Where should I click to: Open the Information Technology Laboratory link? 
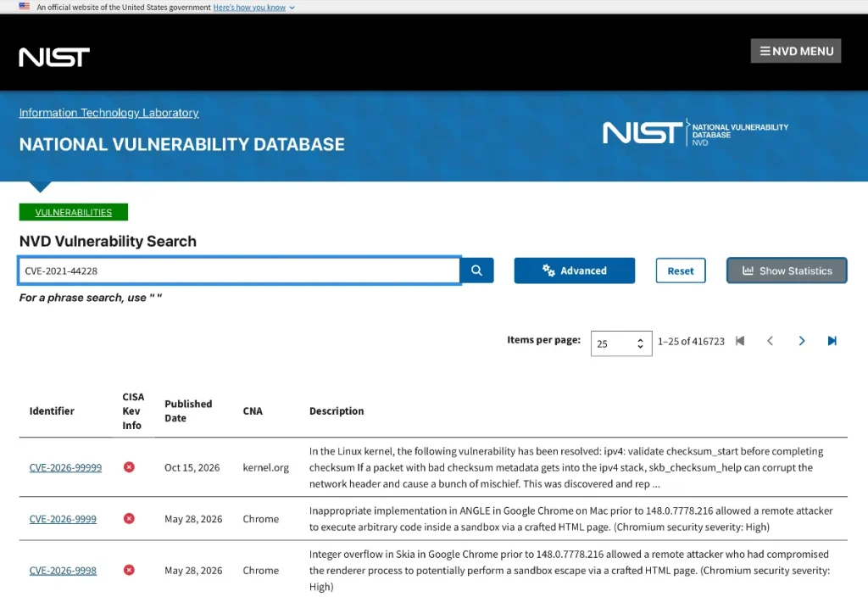(109, 113)
